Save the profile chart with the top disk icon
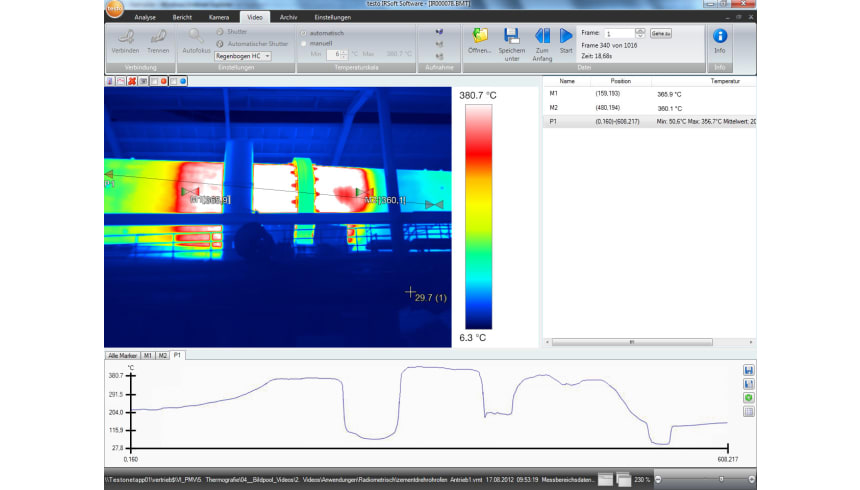Image resolution: width=860 pixels, height=490 pixels. pyautogui.click(x=749, y=370)
